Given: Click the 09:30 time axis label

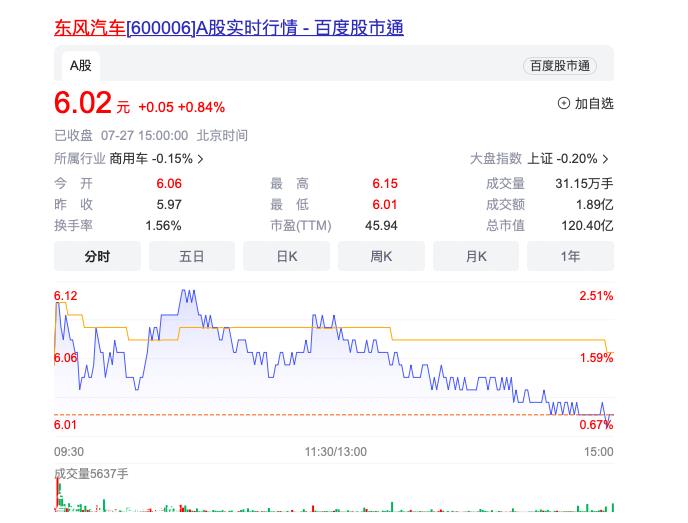Looking at the screenshot, I should [69, 451].
